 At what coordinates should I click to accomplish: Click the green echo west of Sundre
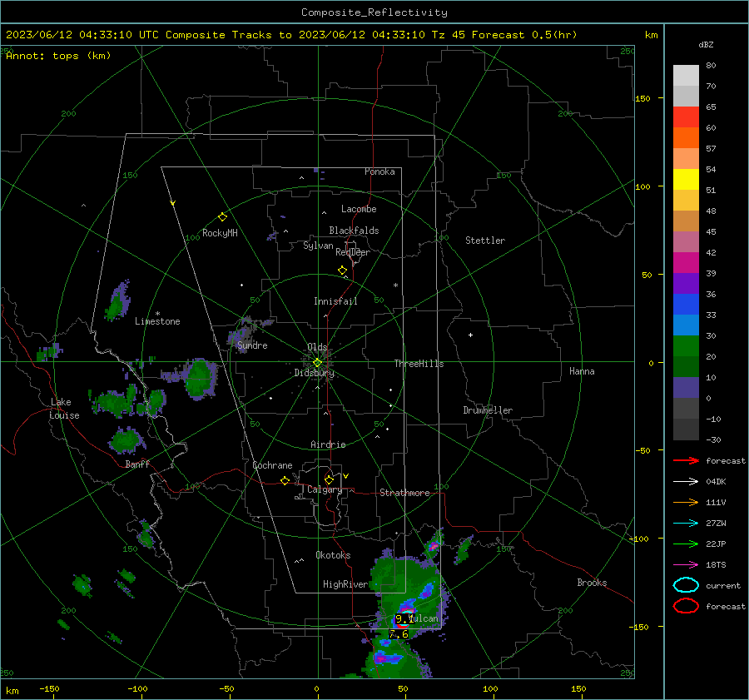pyautogui.click(x=200, y=378)
